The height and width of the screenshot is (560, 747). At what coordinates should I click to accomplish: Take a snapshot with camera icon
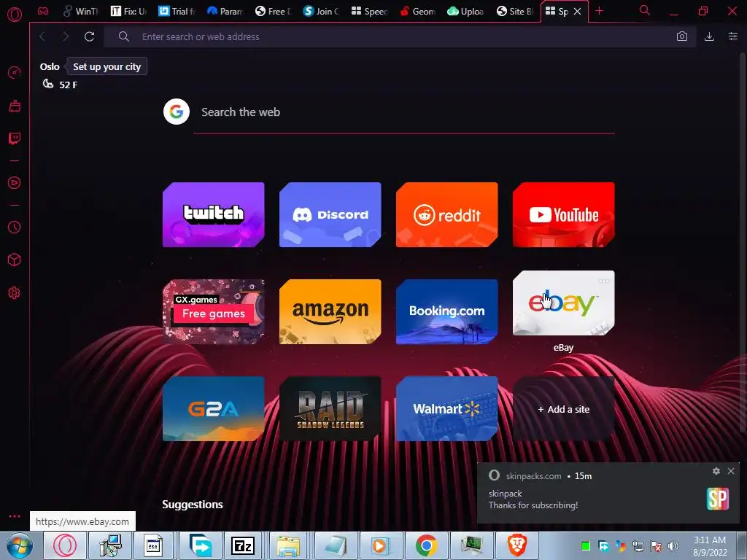(682, 36)
